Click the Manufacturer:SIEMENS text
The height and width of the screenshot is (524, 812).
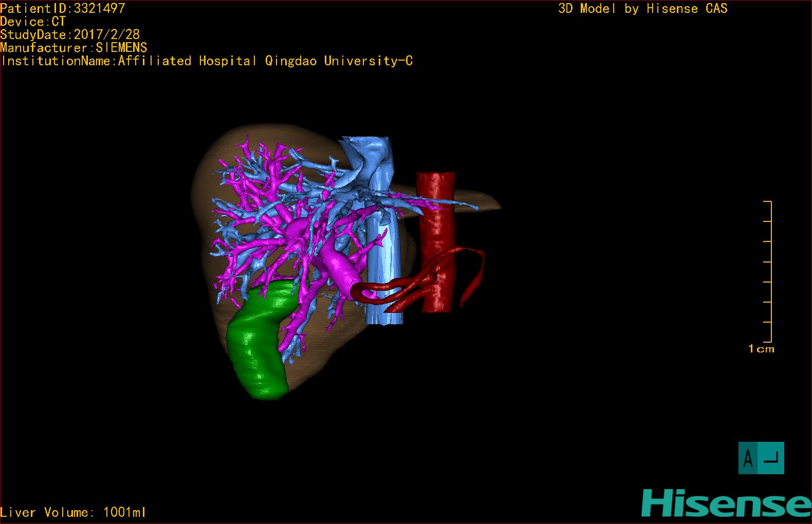coord(73,48)
